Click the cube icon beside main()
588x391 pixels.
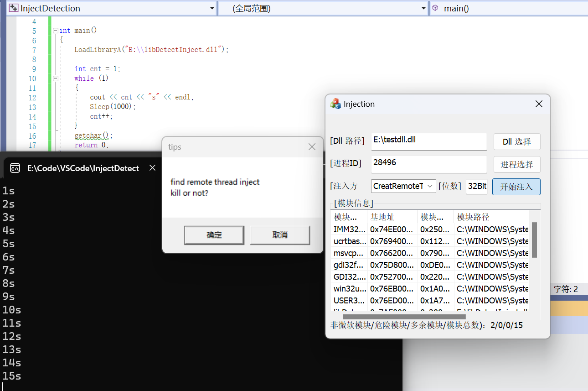point(435,8)
